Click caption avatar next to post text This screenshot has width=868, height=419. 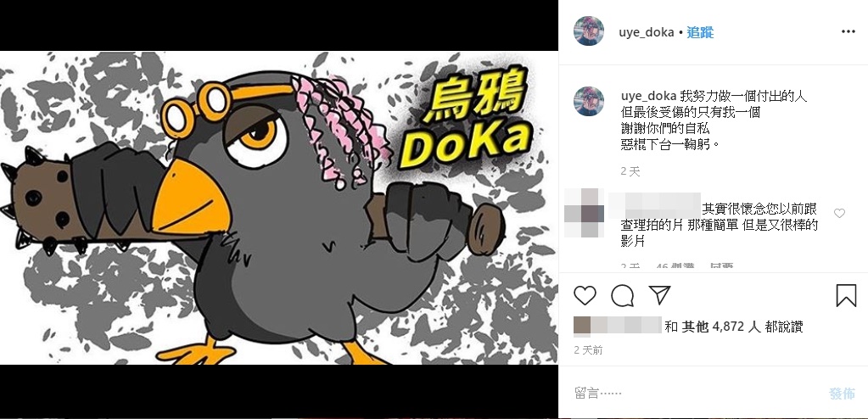(589, 101)
